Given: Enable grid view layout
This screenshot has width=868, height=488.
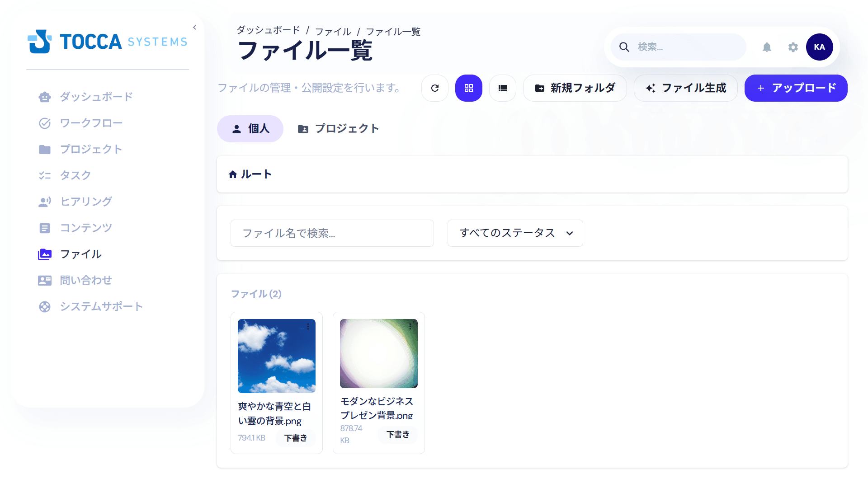Looking at the screenshot, I should pos(469,88).
